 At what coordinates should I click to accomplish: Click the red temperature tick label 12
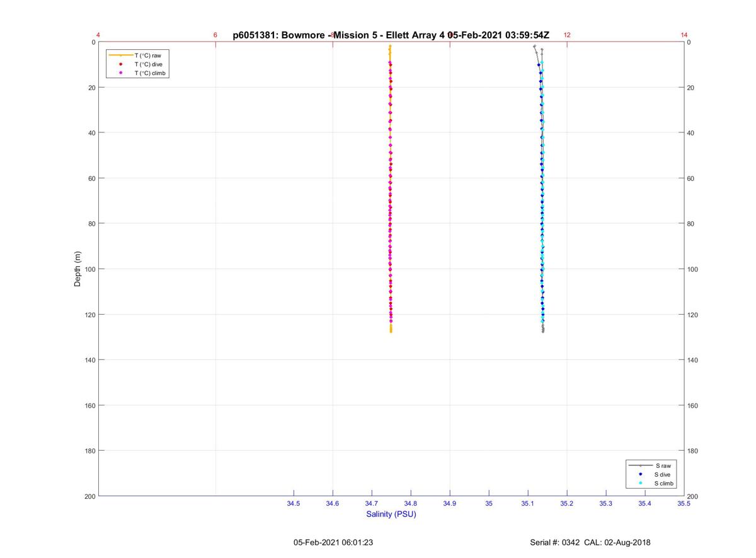pyautogui.click(x=567, y=35)
